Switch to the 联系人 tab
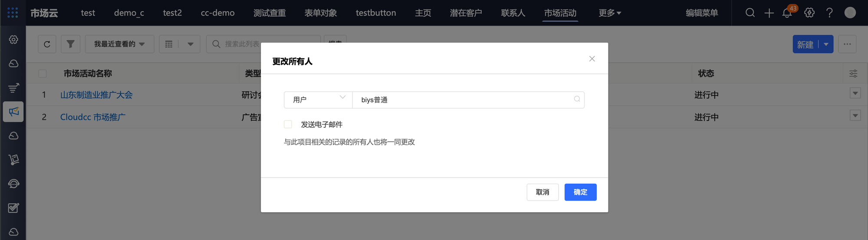This screenshot has width=868, height=240. 513,13
